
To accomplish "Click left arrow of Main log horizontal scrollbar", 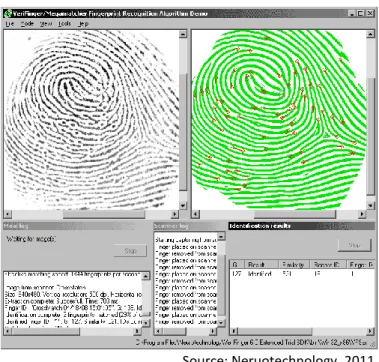I will tap(8, 331).
